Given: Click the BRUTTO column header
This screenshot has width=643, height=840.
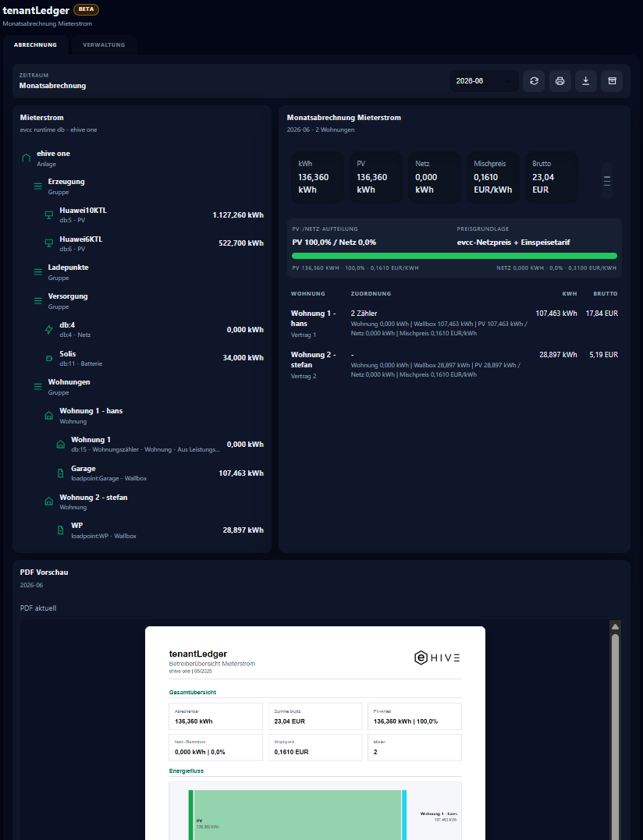Looking at the screenshot, I should [x=606, y=293].
